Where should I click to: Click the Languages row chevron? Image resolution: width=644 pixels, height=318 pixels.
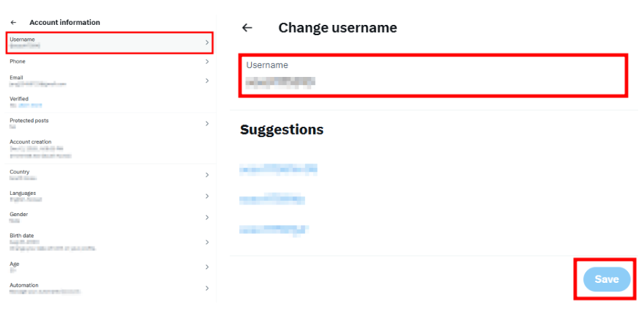click(x=207, y=196)
